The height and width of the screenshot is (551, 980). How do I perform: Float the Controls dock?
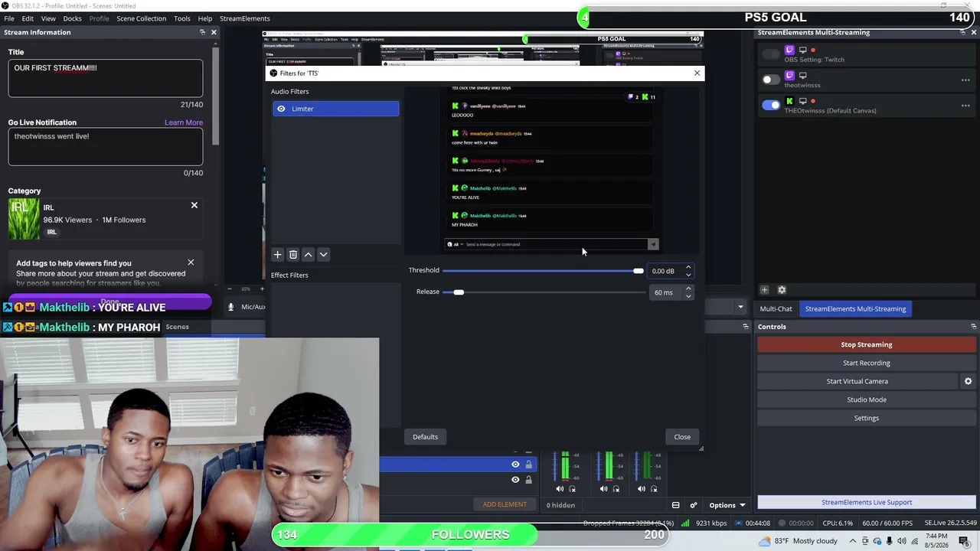pos(973,327)
